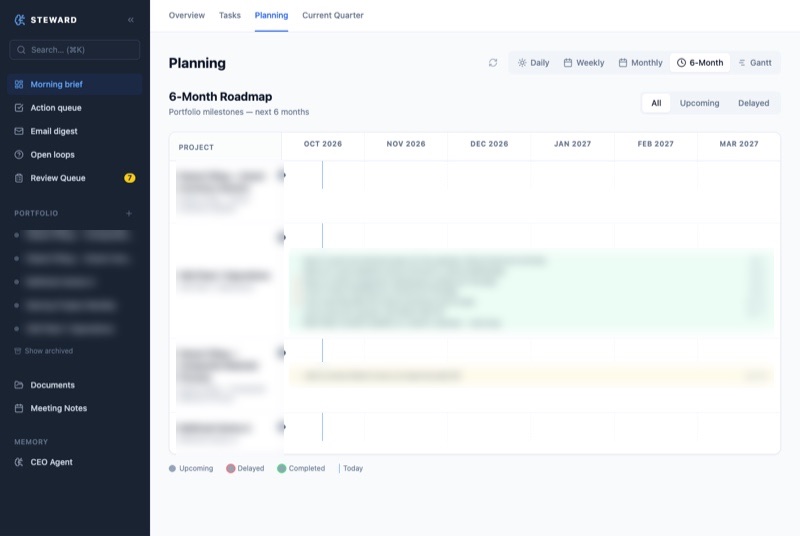Click the Open loops circle icon

[19, 155]
